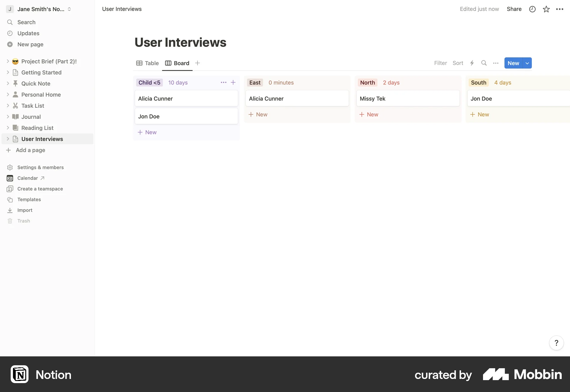
Task: Open the Missy Tek card
Action: pyautogui.click(x=408, y=98)
